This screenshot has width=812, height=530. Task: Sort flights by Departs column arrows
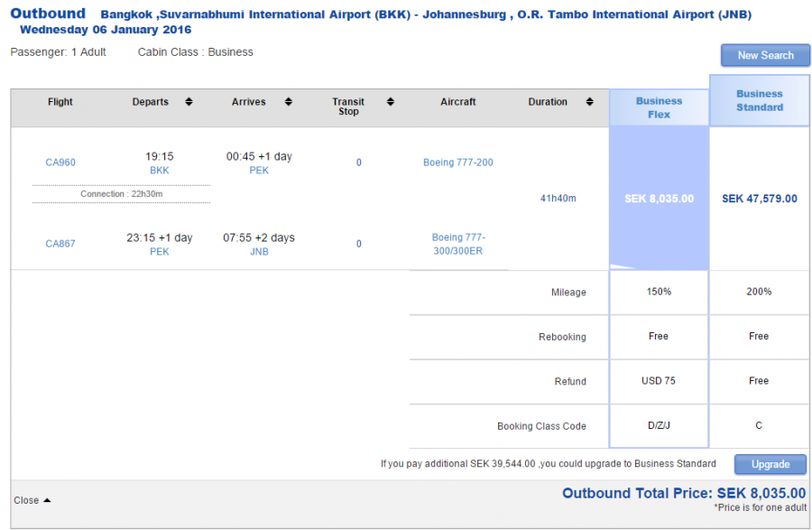189,102
